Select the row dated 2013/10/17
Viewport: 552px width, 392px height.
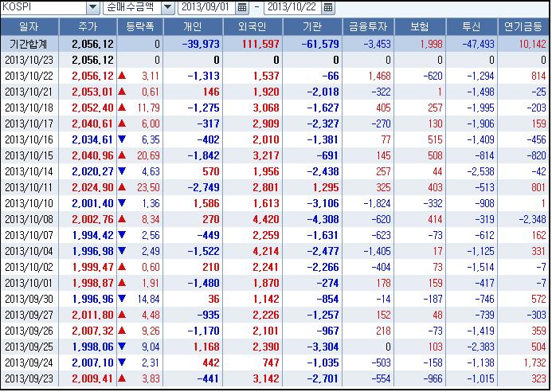pyautogui.click(x=275, y=124)
